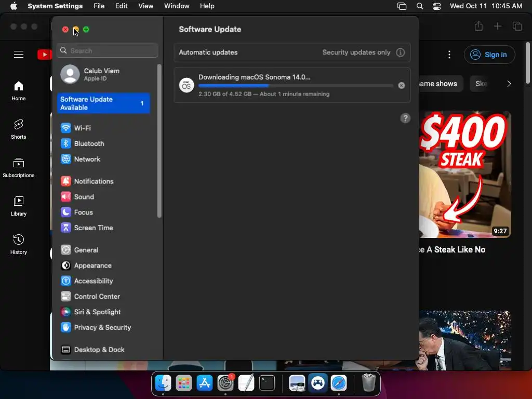The image size is (532, 399).
Task: Open Trash in the Dock
Action: pos(368,383)
